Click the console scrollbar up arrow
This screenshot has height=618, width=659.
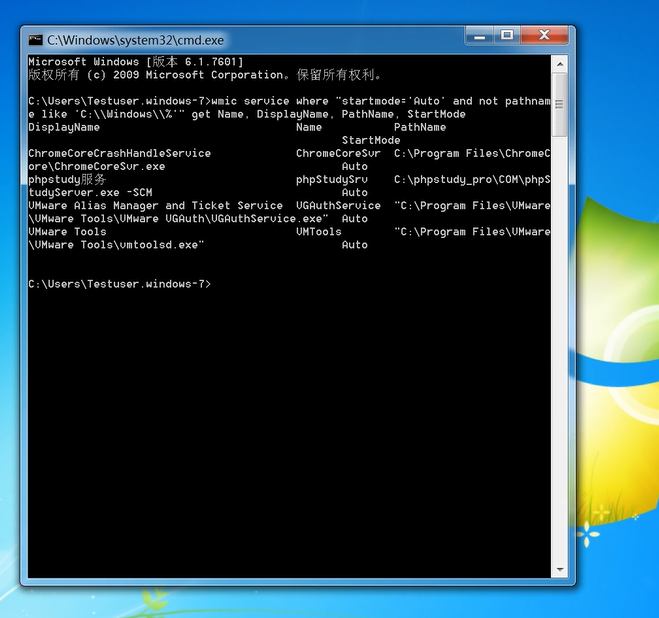(x=559, y=62)
